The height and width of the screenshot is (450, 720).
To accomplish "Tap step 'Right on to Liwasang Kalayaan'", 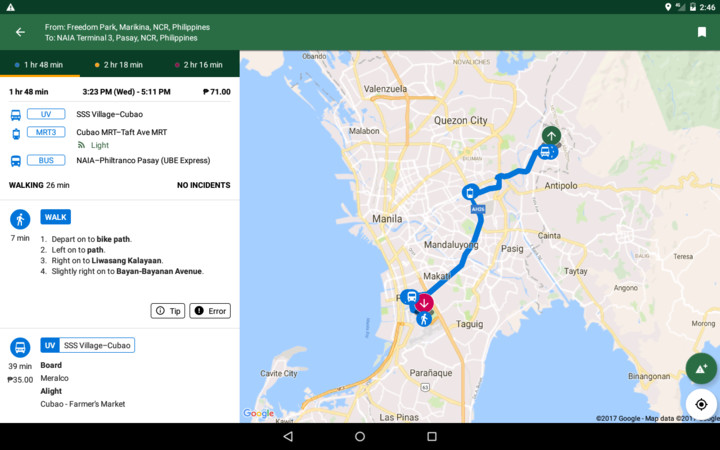I will [107, 260].
